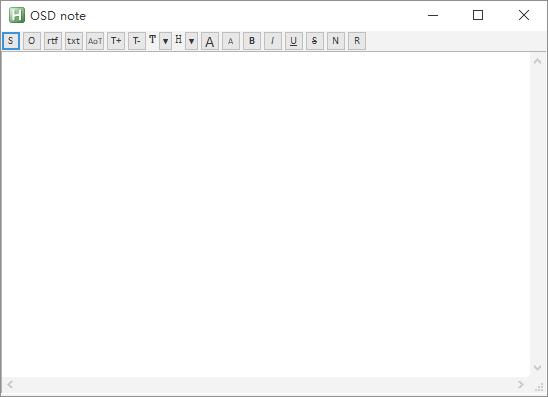This screenshot has height=397, width=548.
Task: Toggle the AoT always-on-top button
Action: [x=95, y=41]
